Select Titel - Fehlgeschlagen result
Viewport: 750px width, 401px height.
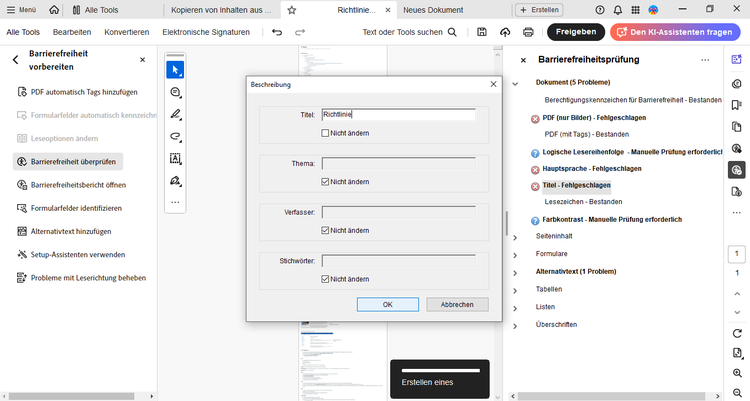point(576,185)
